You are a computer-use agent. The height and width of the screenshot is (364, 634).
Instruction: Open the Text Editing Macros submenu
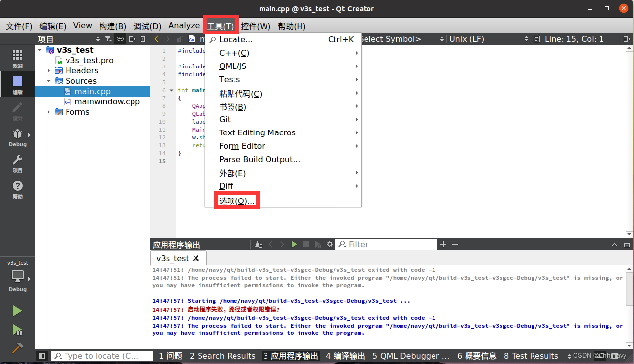pyautogui.click(x=283, y=132)
